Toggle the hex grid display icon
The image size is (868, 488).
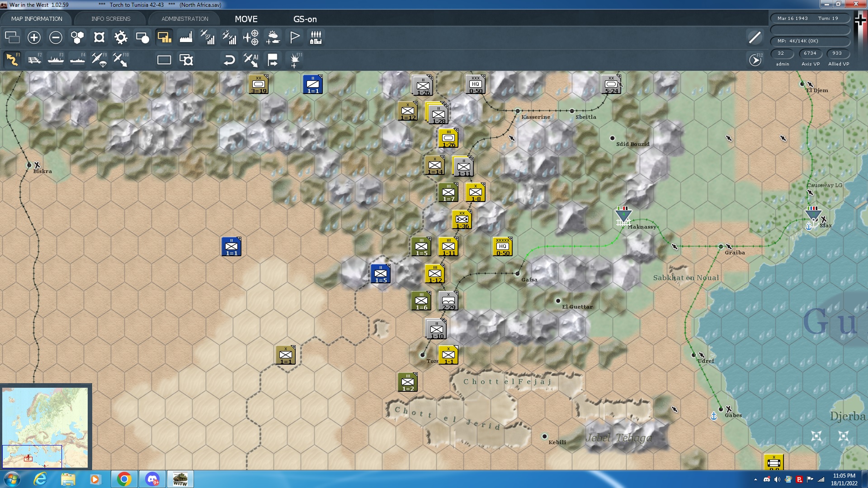click(77, 38)
